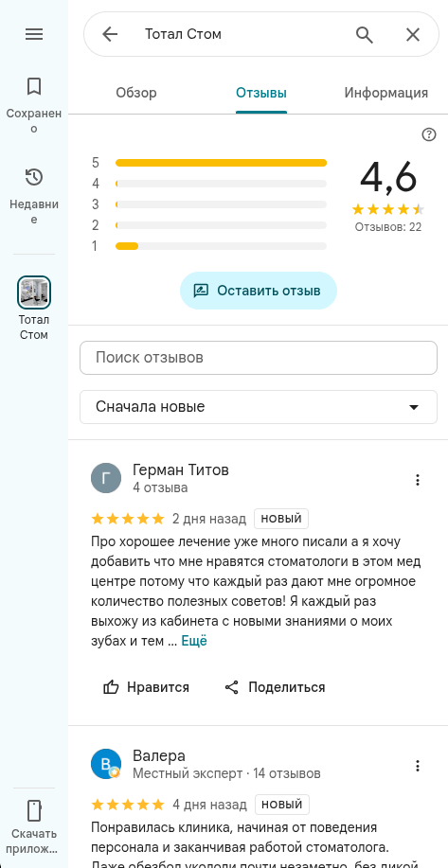Filter reviews by the 1-star bar

pyautogui.click(x=209, y=246)
